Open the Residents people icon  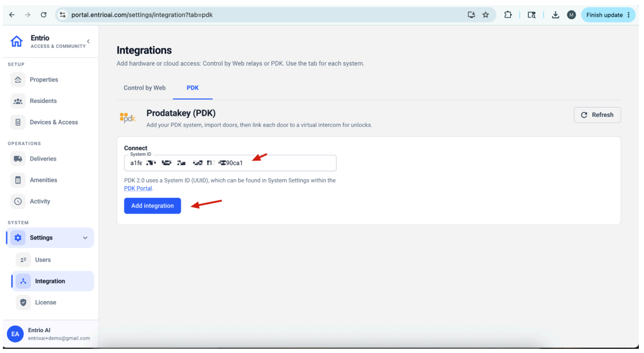tap(17, 101)
